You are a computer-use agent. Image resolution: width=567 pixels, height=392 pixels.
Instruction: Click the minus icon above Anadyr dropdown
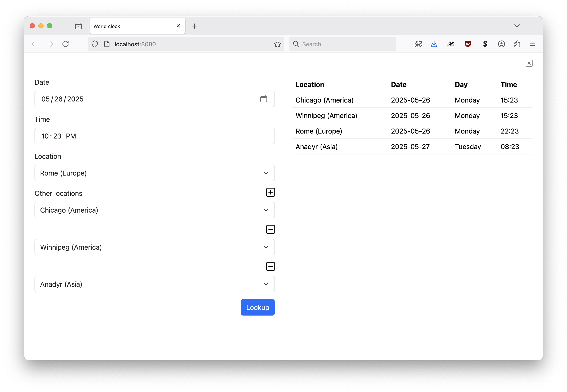[270, 266]
